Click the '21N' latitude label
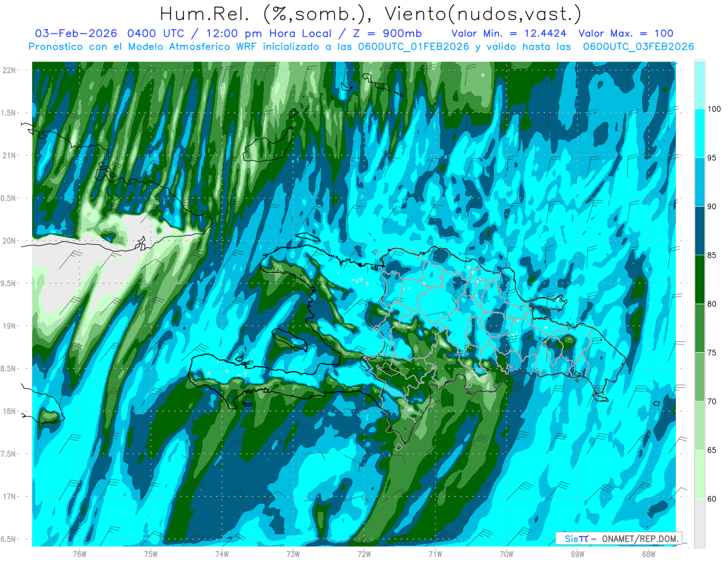The width and height of the screenshot is (728, 562). click(9, 155)
